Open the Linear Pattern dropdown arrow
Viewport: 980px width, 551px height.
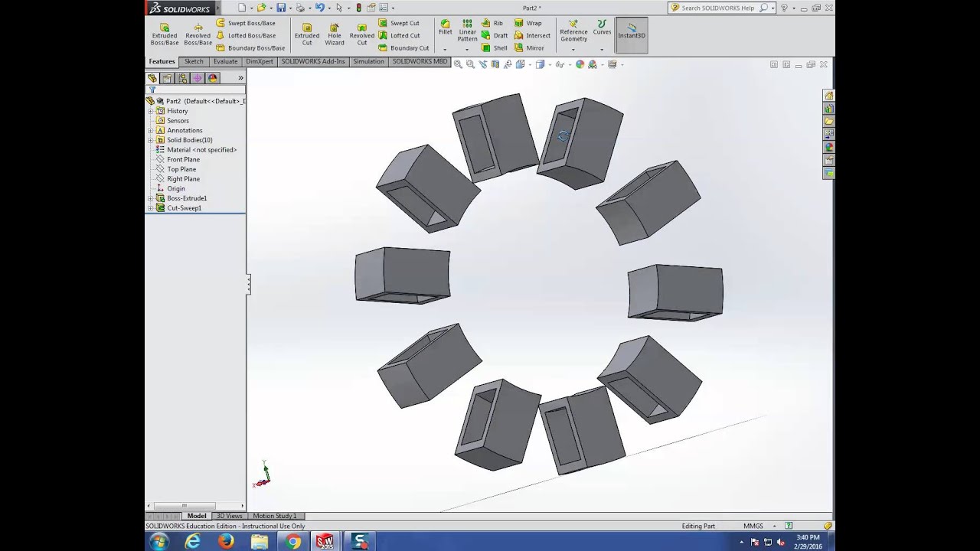coord(467,49)
